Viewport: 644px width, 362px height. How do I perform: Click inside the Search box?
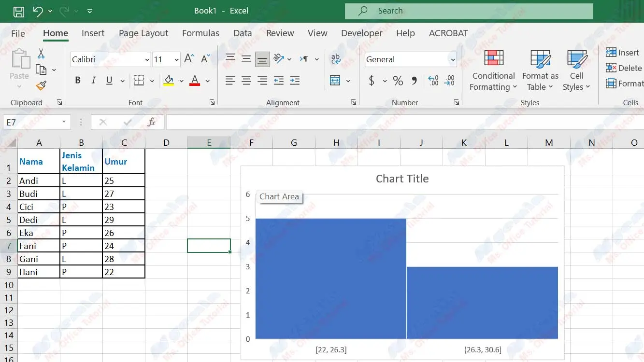coord(469,11)
